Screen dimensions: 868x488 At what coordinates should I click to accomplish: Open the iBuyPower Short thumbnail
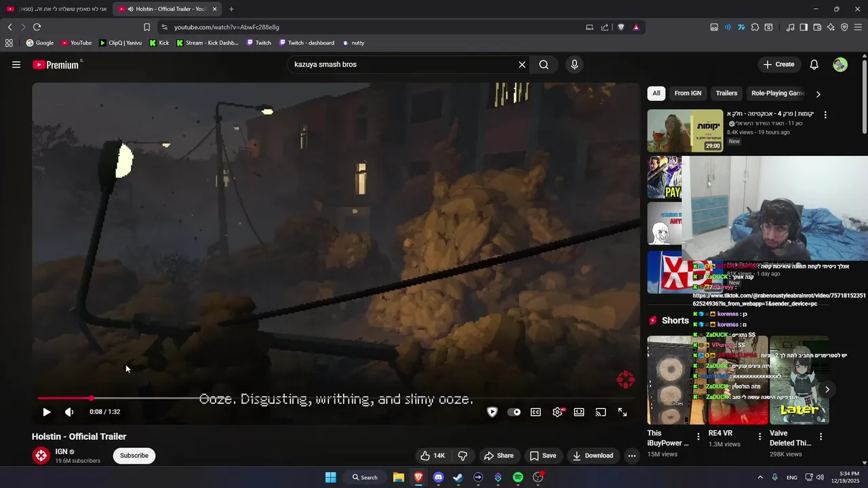pyautogui.click(x=677, y=380)
